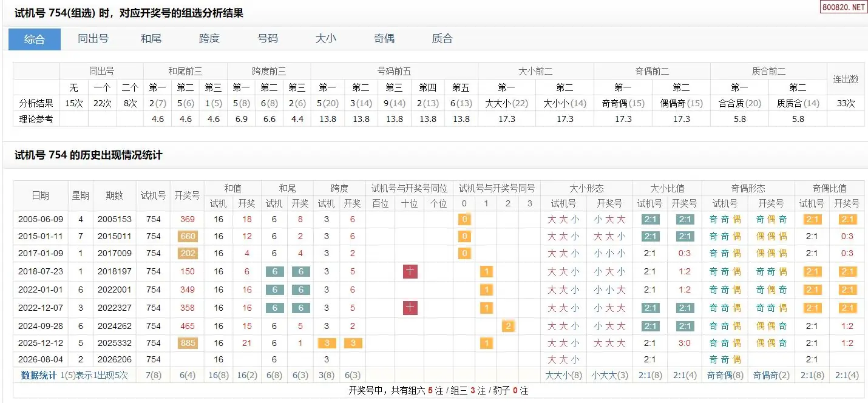Click the orange 0 badge in row 2015011
Image resolution: width=868 pixels, height=403 pixels.
tap(464, 236)
